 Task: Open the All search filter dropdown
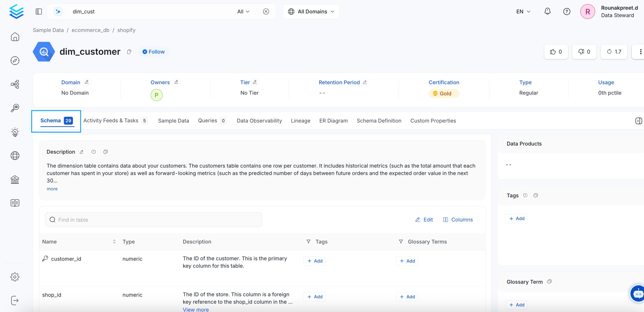click(x=243, y=12)
